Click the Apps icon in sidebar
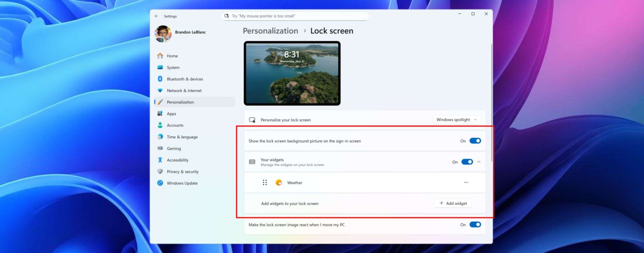The height and width of the screenshot is (253, 644). pos(160,113)
